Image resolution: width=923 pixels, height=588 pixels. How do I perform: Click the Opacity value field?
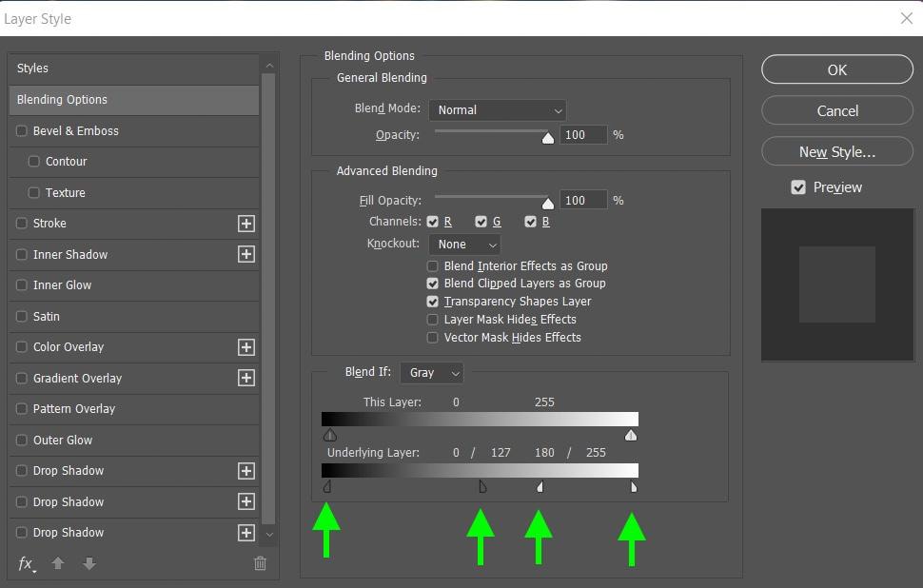coord(582,135)
